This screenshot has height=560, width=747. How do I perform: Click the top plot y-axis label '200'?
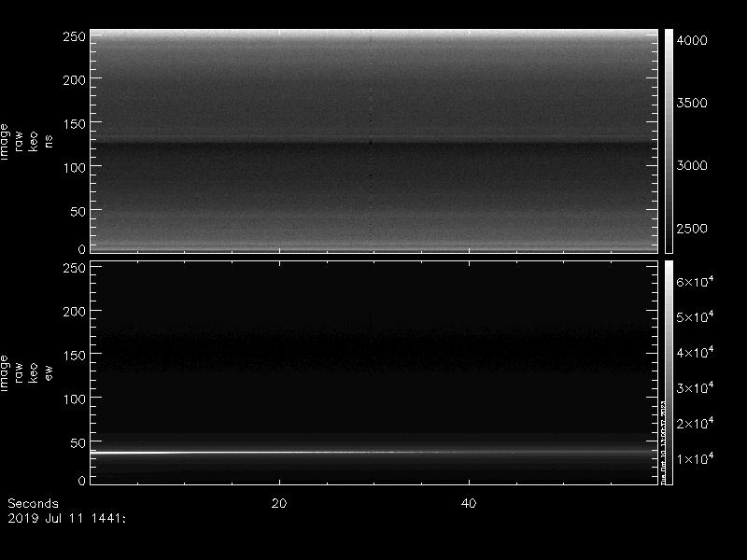75,80
